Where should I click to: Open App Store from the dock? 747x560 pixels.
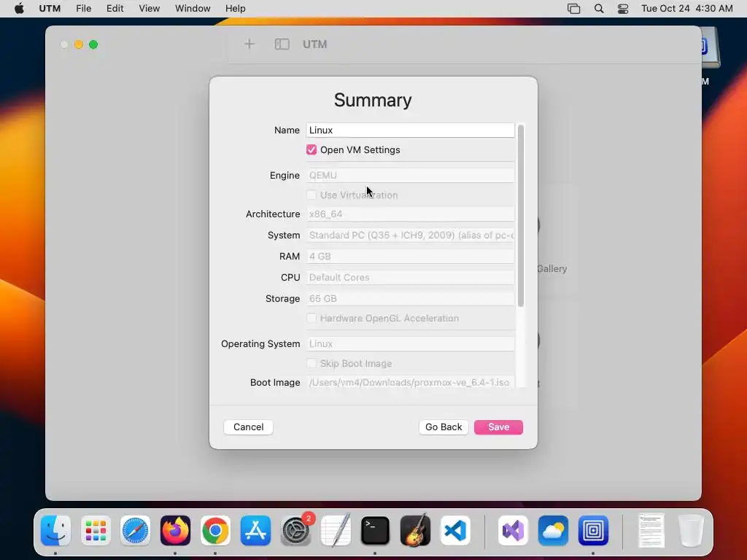pyautogui.click(x=255, y=531)
